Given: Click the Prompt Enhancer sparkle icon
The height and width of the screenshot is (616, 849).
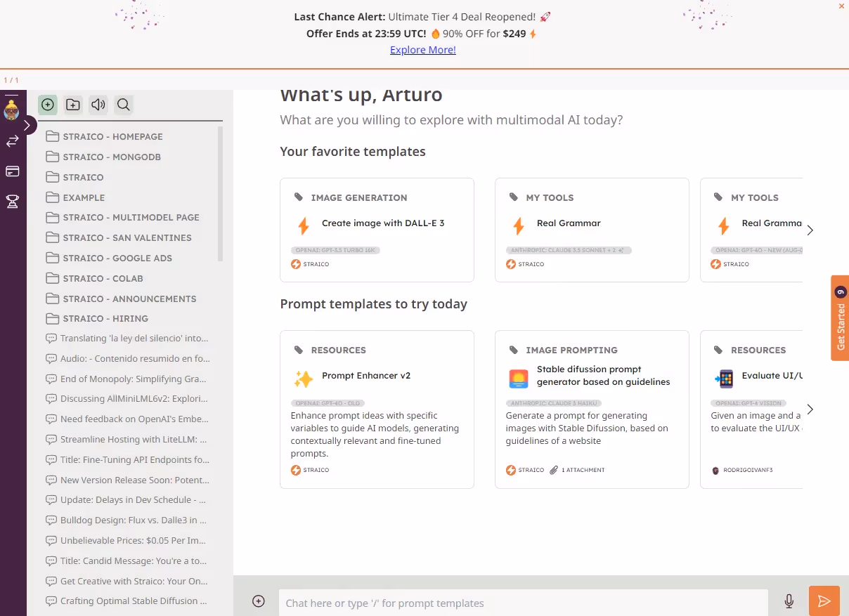Looking at the screenshot, I should pos(304,379).
